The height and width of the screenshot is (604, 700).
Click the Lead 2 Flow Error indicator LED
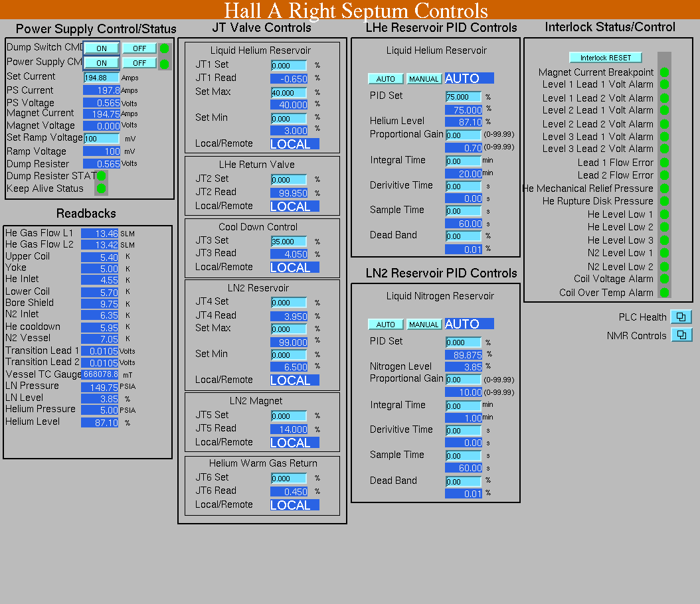click(664, 175)
